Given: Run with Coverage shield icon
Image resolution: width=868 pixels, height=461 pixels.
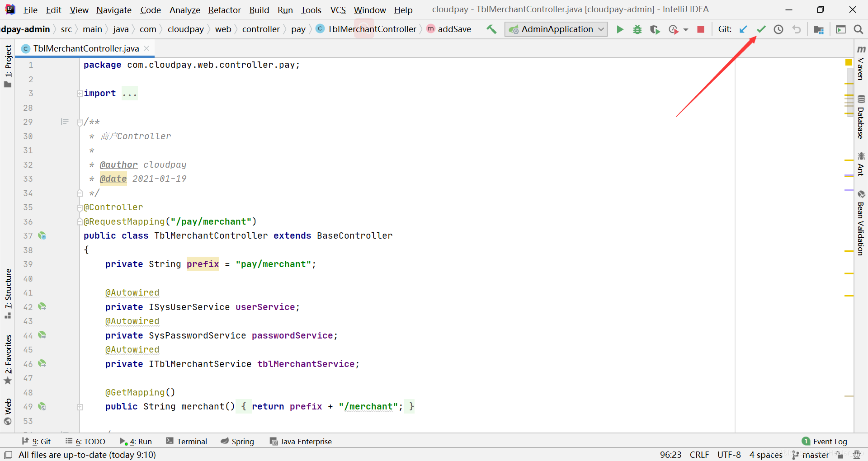Looking at the screenshot, I should [x=655, y=29].
